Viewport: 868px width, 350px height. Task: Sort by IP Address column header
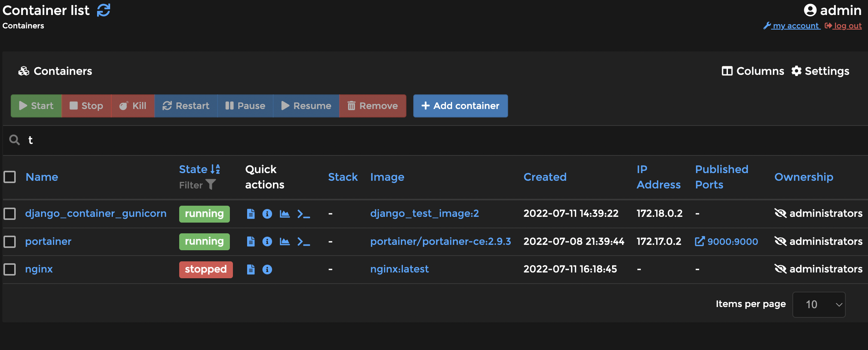click(x=658, y=177)
